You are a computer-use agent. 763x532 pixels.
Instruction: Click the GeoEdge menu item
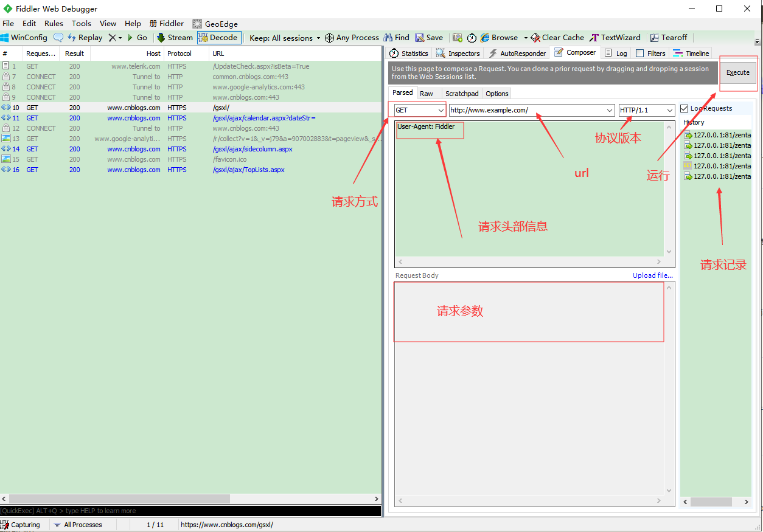pyautogui.click(x=215, y=24)
